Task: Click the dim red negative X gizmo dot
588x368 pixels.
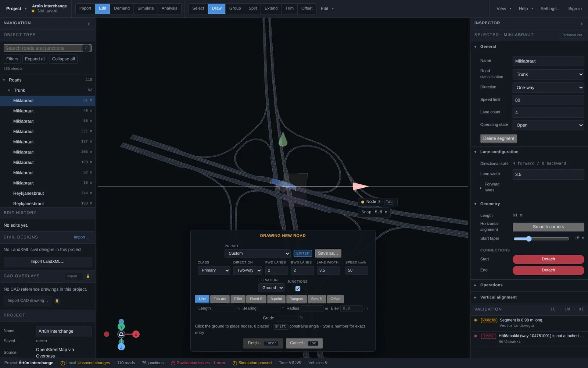Action: (107, 334)
